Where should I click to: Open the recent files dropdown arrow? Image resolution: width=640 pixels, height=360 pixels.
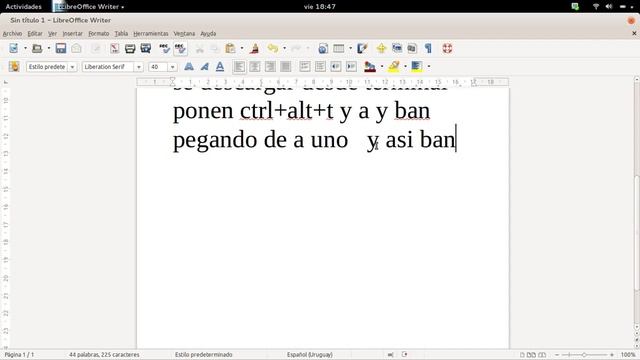(x=49, y=48)
